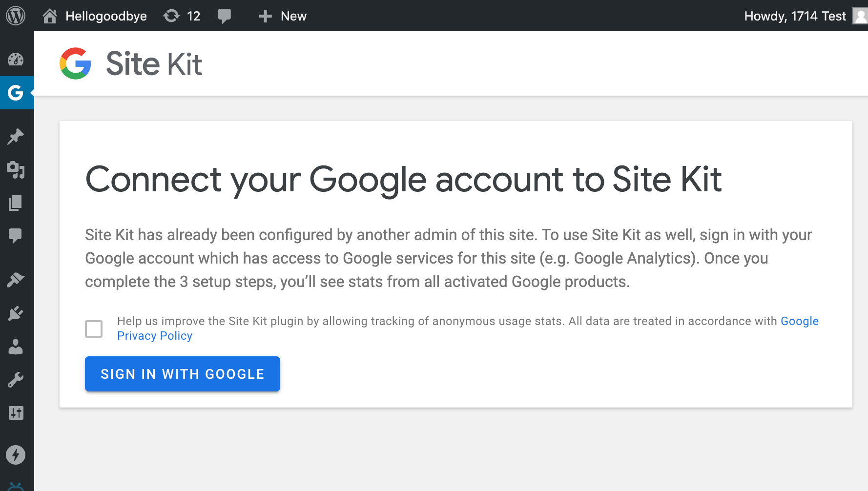
Task: Click the Sign in with Google button
Action: (183, 374)
